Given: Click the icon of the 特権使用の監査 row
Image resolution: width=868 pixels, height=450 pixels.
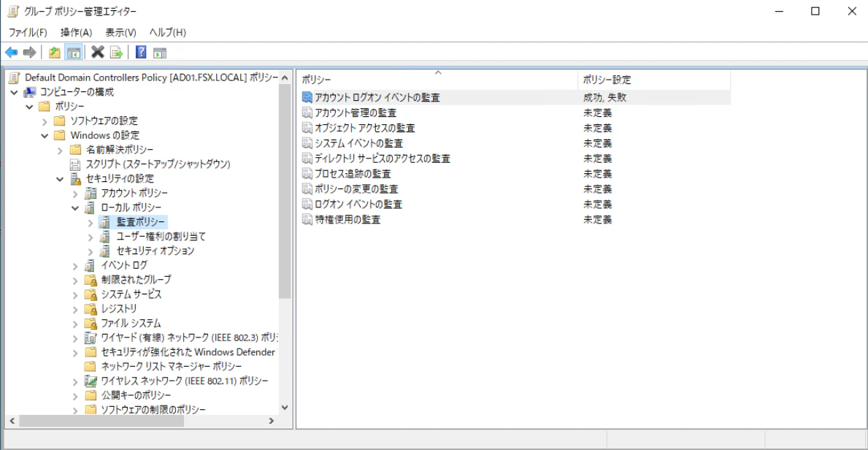Looking at the screenshot, I should (308, 219).
